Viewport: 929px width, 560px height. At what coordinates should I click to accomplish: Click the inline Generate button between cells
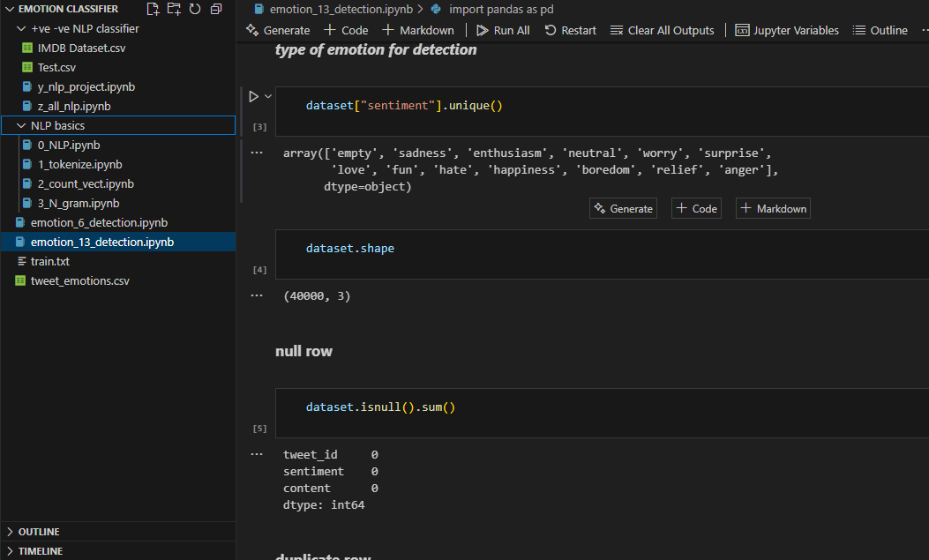[x=624, y=209]
